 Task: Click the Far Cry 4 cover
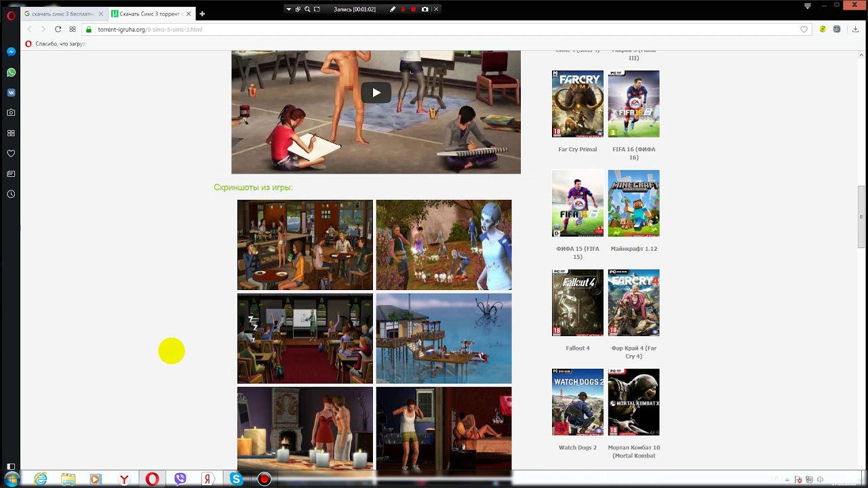633,303
